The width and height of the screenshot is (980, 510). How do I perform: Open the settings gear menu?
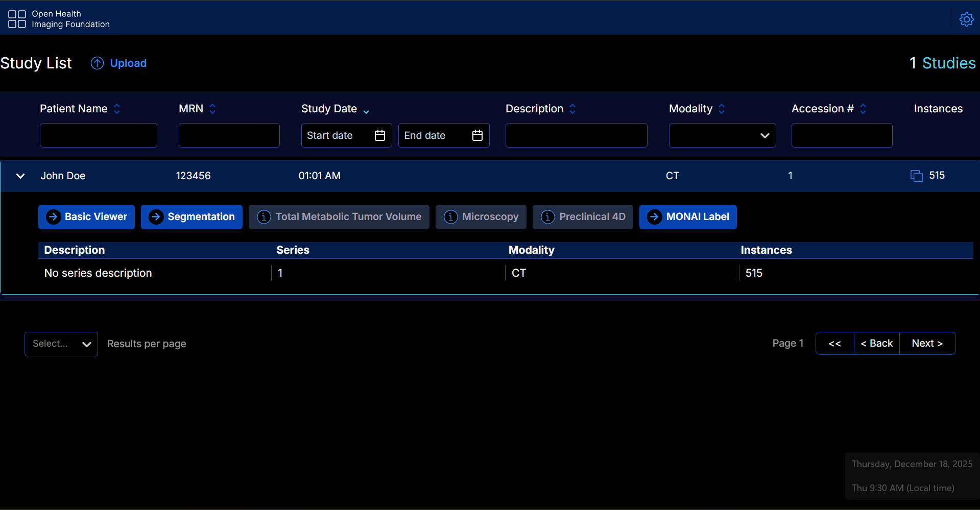[x=966, y=19]
